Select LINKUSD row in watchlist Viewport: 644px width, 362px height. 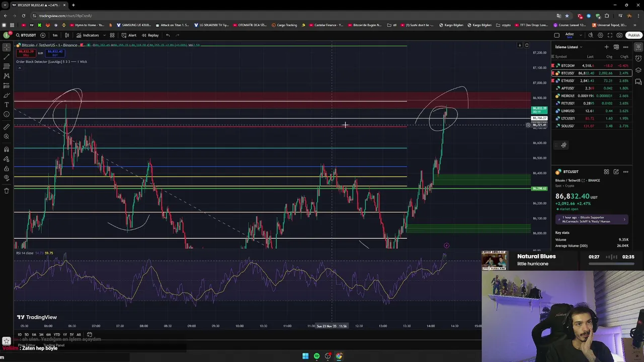(x=591, y=111)
